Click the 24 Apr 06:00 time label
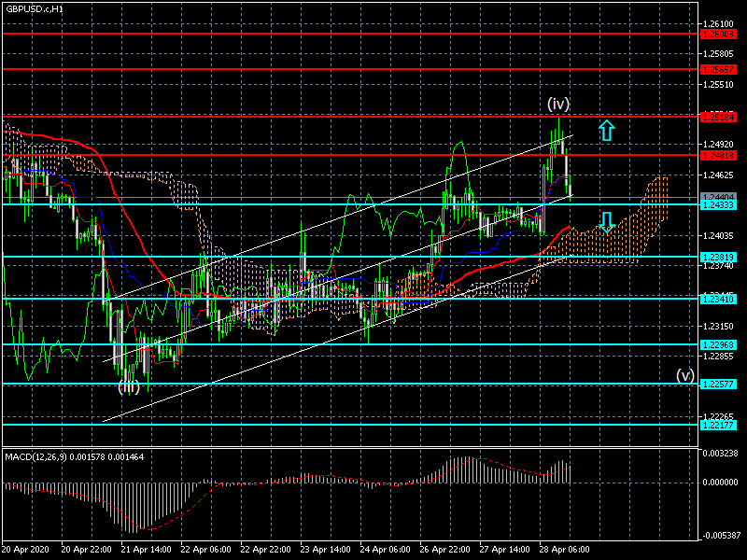Image resolution: width=747 pixels, height=560 pixels. pyautogui.click(x=386, y=550)
